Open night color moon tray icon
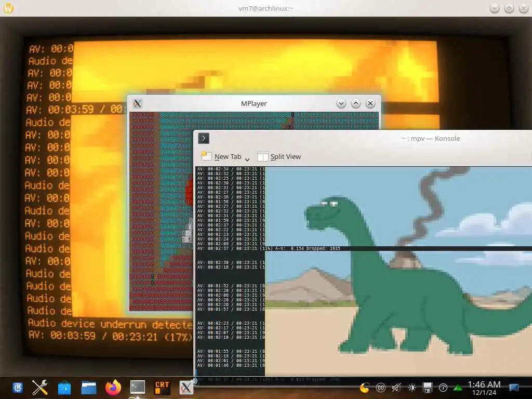The height and width of the screenshot is (399, 532). tap(365, 388)
